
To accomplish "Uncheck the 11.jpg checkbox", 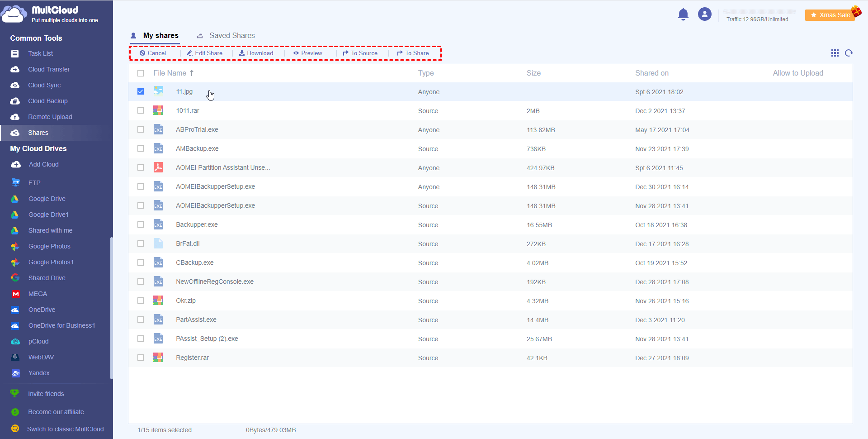I will [141, 91].
